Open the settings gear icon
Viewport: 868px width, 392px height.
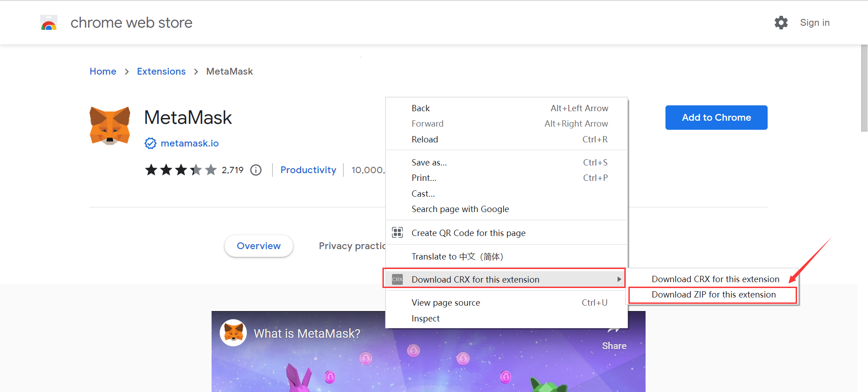[x=781, y=23]
